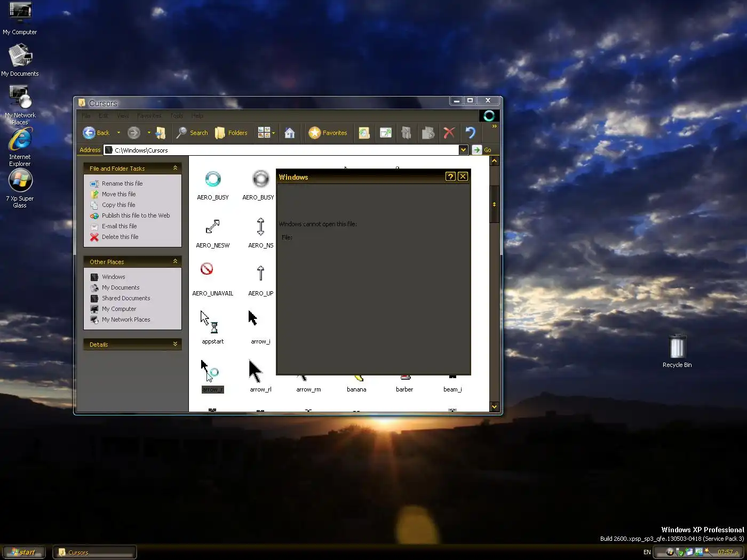747x560 pixels.
Task: Select the AERO_NS cursor file
Action: pyautogui.click(x=260, y=233)
